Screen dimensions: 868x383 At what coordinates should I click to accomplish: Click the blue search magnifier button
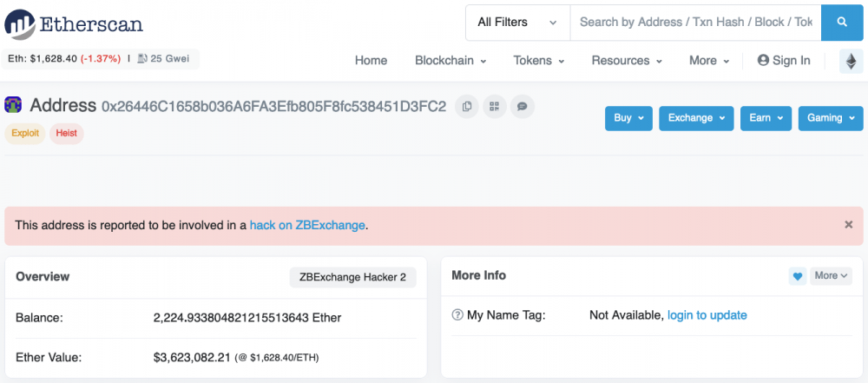click(x=842, y=23)
